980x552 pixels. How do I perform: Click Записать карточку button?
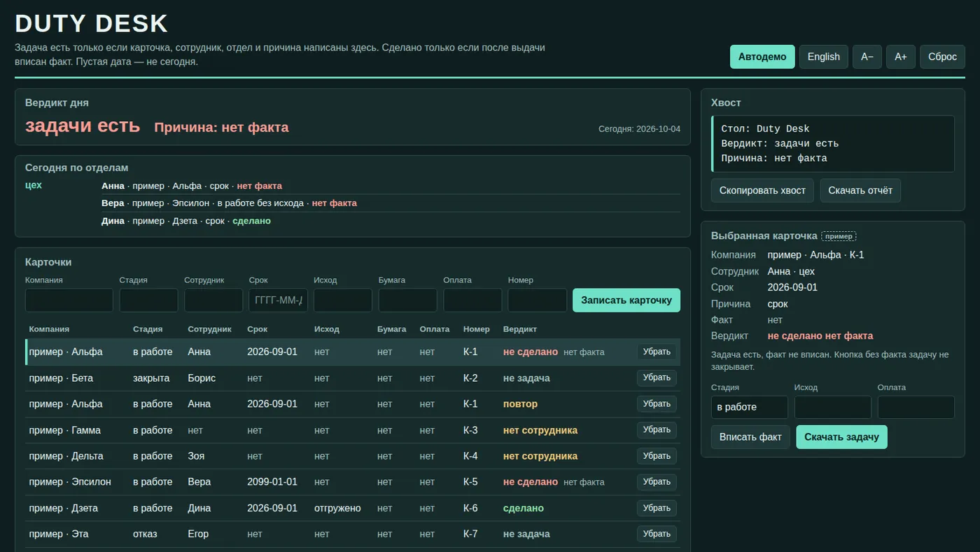coord(626,300)
